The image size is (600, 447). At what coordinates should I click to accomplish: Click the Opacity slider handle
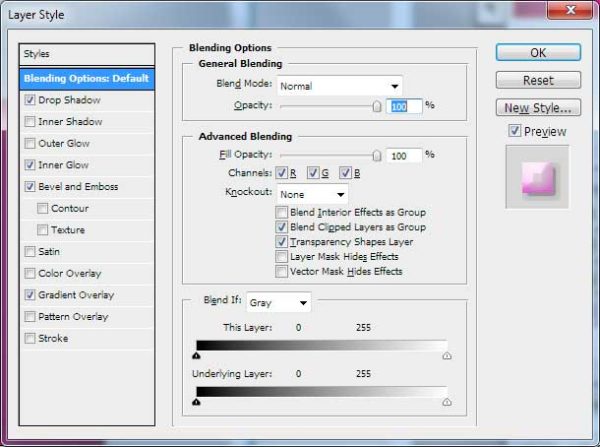coord(377,106)
